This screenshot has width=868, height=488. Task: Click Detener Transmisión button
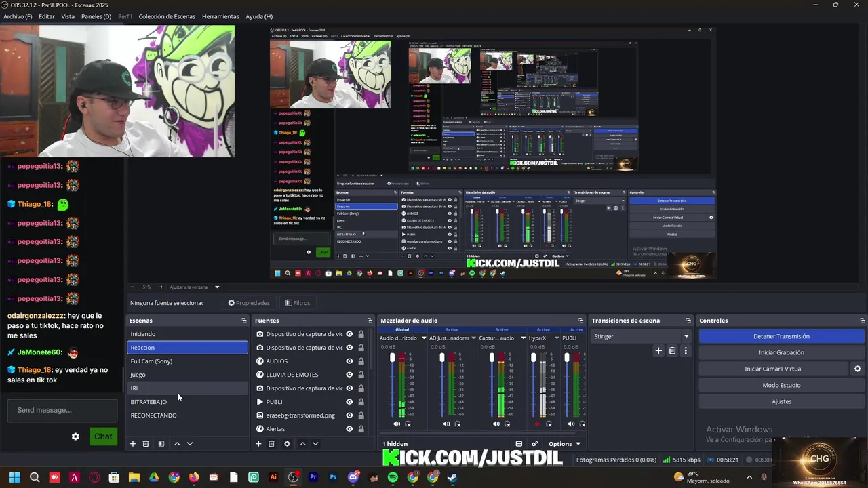point(781,336)
